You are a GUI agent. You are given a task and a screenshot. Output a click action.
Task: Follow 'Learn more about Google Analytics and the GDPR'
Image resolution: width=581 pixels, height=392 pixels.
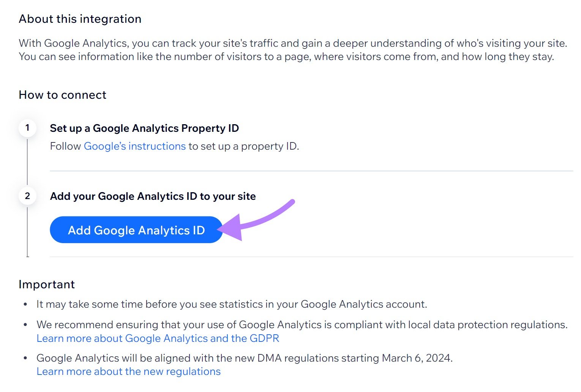coord(158,338)
